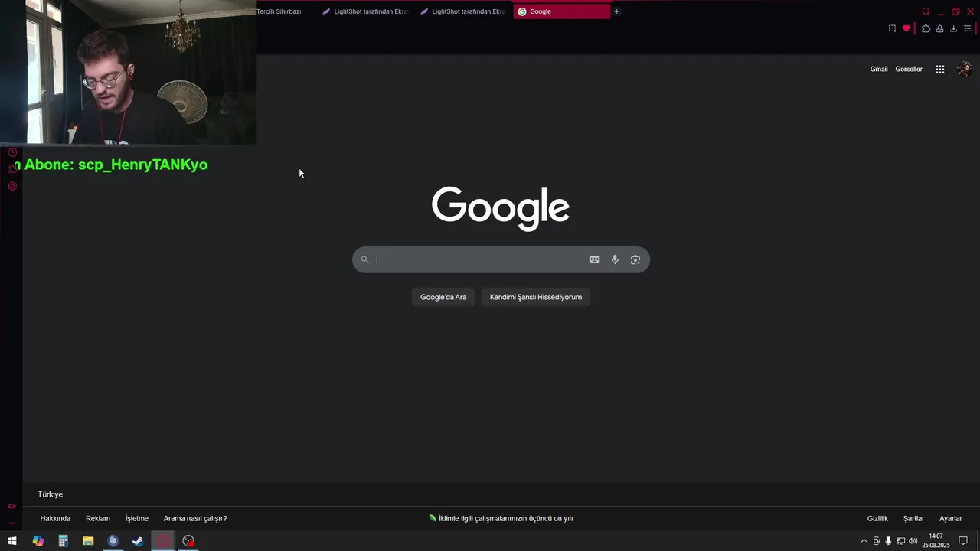980x551 pixels.
Task: Switch to first LightShot tab
Action: (365, 11)
